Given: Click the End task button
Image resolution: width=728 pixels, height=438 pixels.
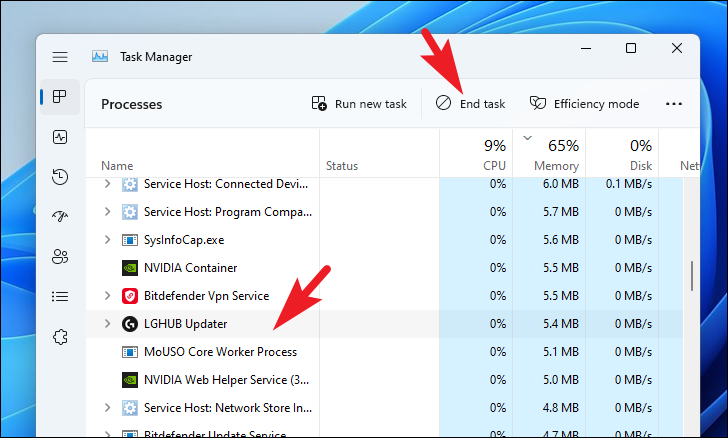Looking at the screenshot, I should (x=470, y=104).
